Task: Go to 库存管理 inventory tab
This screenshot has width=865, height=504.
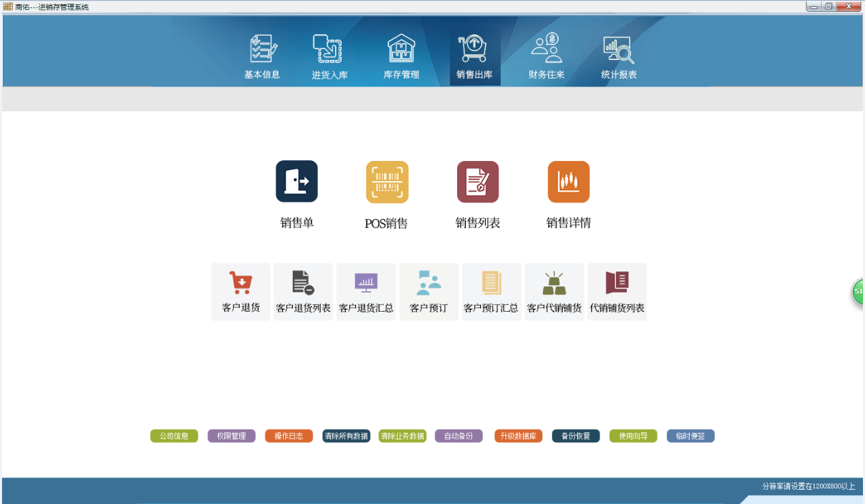Action: (x=401, y=57)
